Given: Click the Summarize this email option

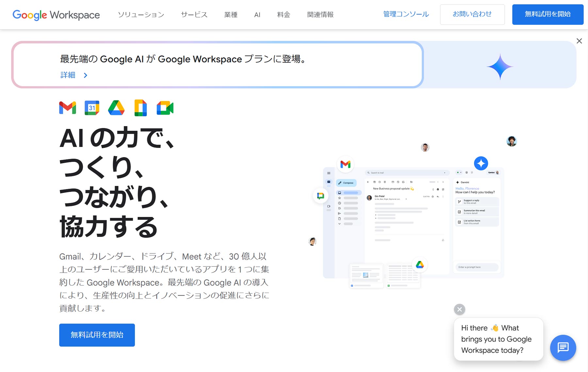Looking at the screenshot, I should tap(477, 212).
